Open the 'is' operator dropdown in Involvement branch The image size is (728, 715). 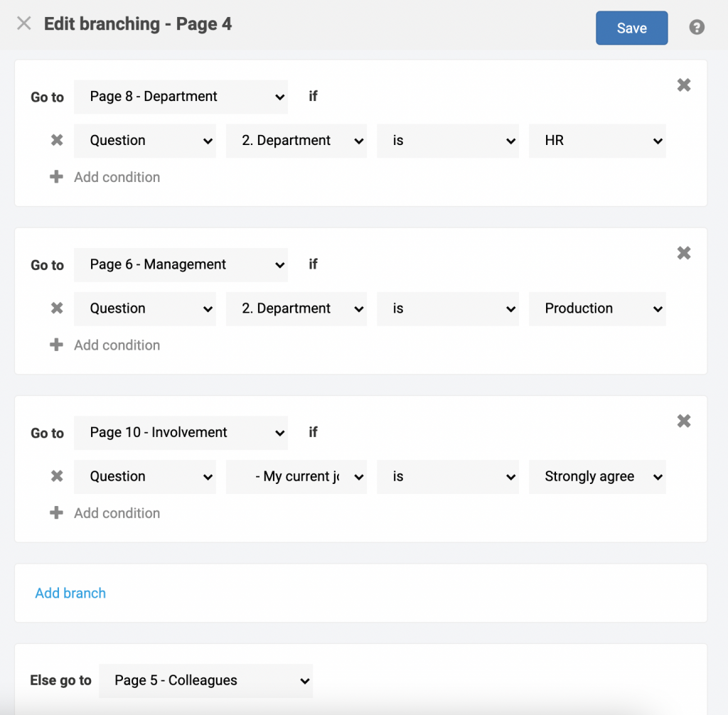point(448,477)
